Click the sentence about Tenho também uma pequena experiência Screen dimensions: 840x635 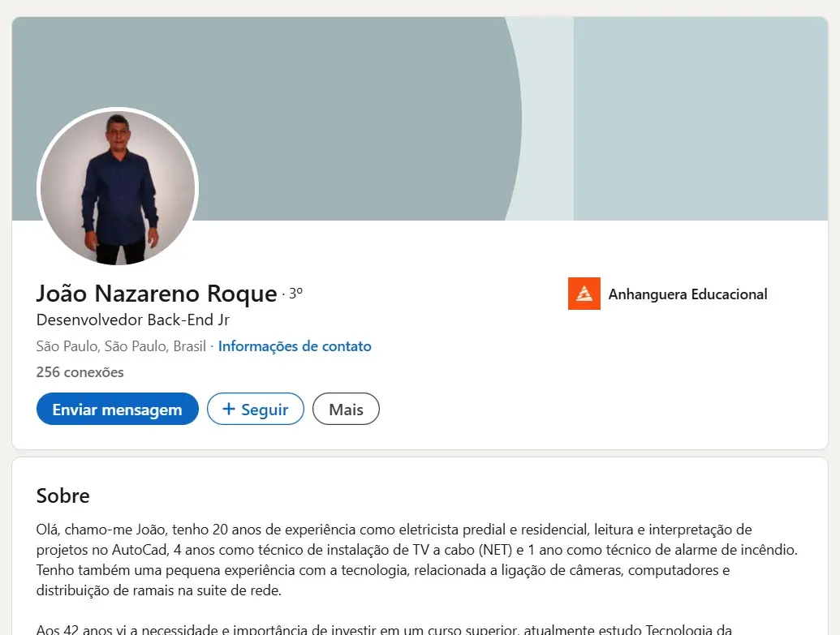[x=383, y=580]
